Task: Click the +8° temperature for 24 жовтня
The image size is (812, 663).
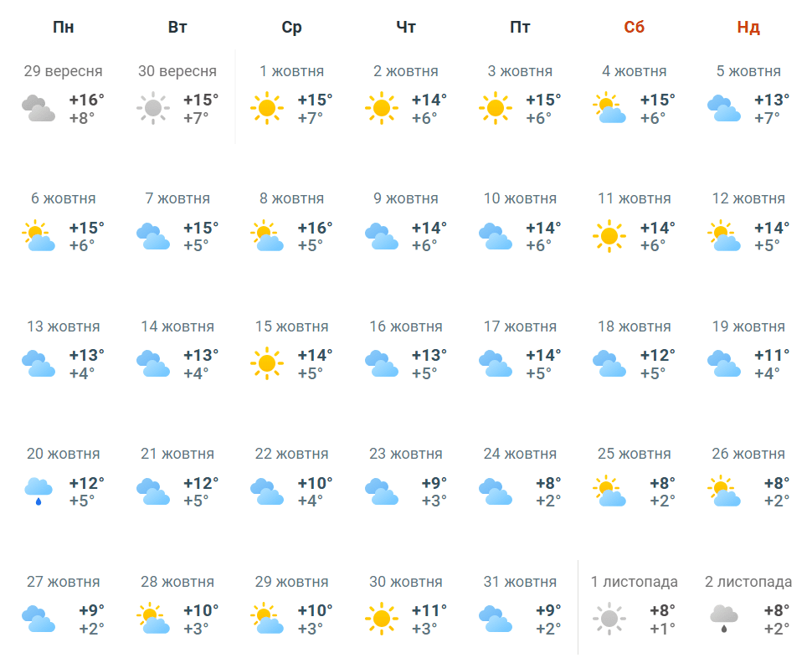Action: [x=548, y=483]
